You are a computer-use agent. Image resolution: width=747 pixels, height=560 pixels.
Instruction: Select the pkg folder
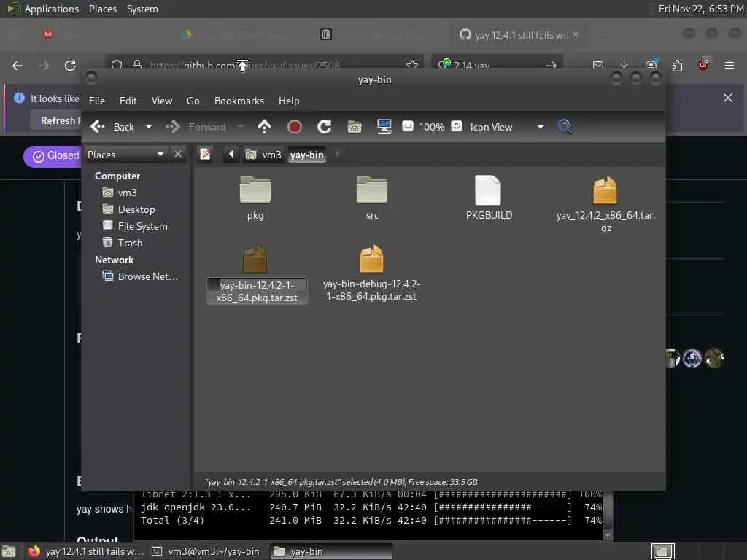[x=255, y=198]
